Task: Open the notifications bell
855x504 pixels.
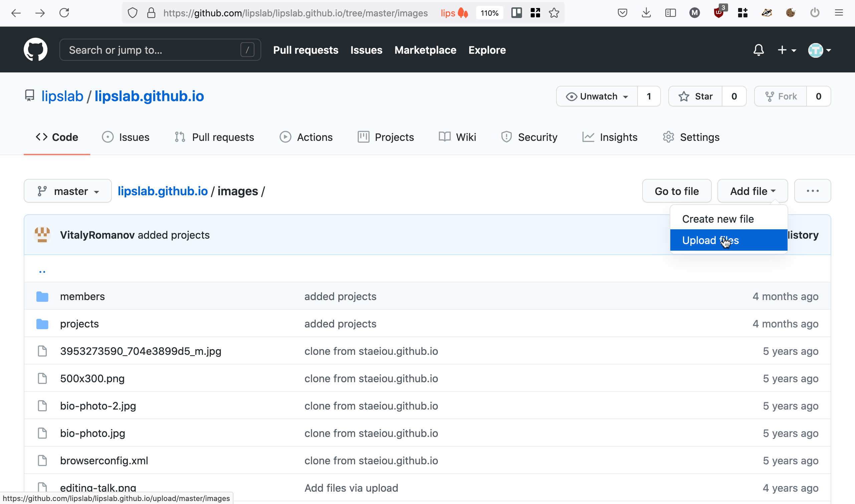Action: [758, 50]
